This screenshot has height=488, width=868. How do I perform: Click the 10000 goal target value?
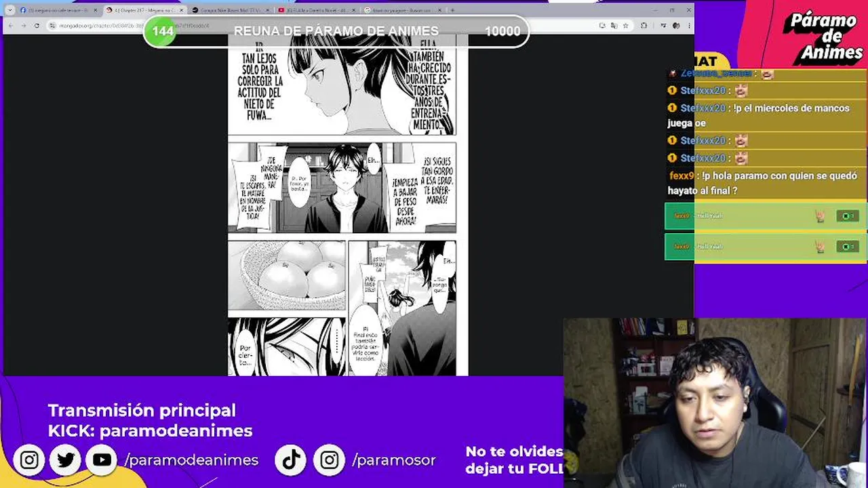[502, 31]
